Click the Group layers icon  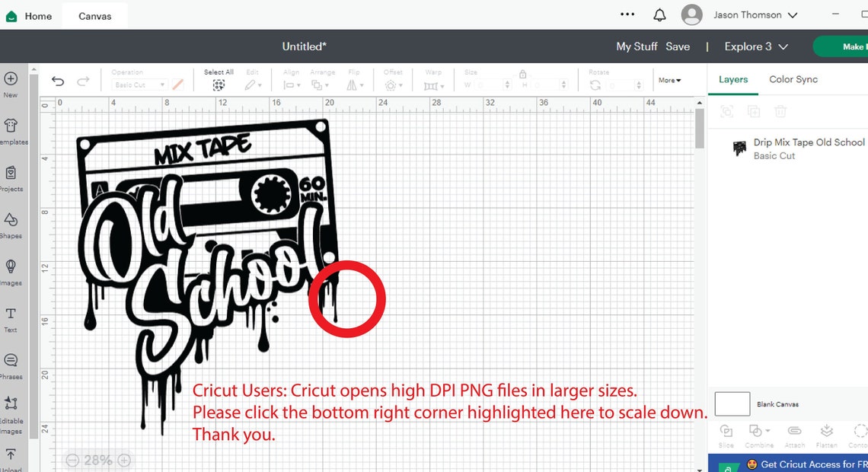click(x=727, y=112)
